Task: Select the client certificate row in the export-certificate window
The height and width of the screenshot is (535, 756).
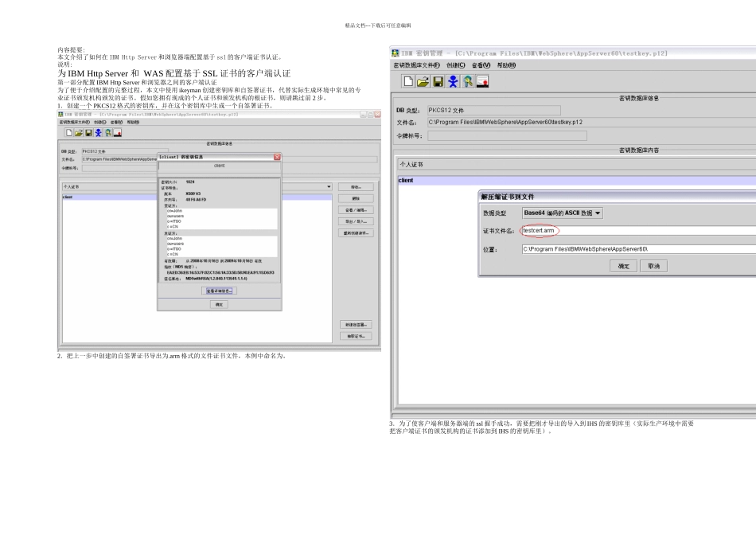Action: [x=577, y=181]
